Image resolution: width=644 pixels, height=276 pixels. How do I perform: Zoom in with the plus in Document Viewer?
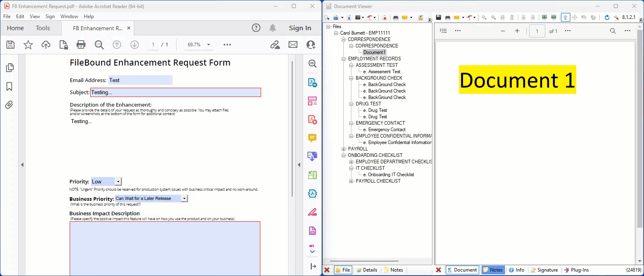517,31
